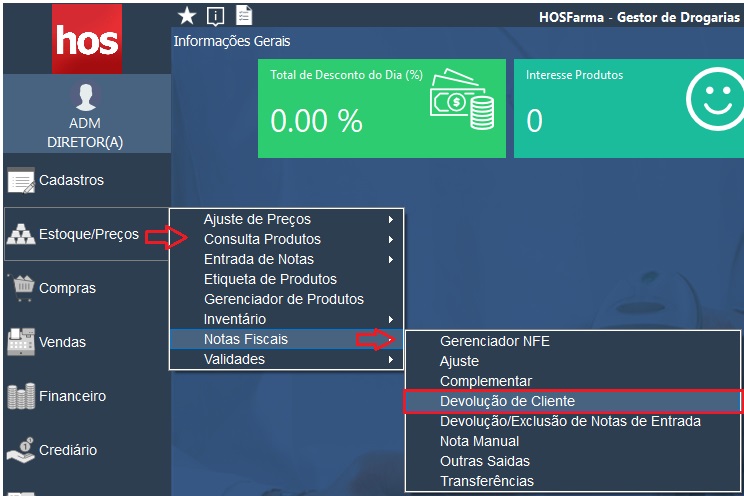Open the information icon in top bar
This screenshot has width=744, height=496.
point(215,15)
